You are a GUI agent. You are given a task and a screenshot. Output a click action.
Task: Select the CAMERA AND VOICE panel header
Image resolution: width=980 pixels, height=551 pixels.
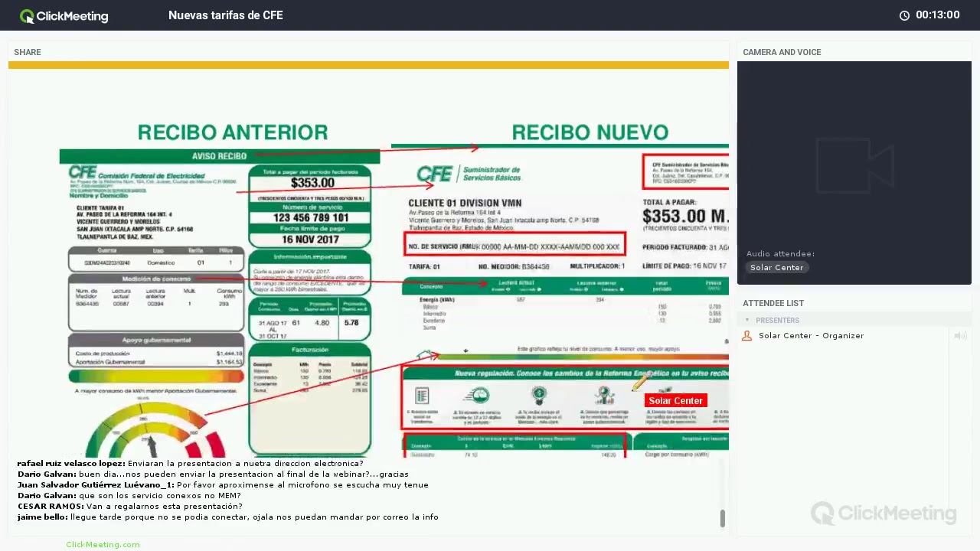point(782,52)
